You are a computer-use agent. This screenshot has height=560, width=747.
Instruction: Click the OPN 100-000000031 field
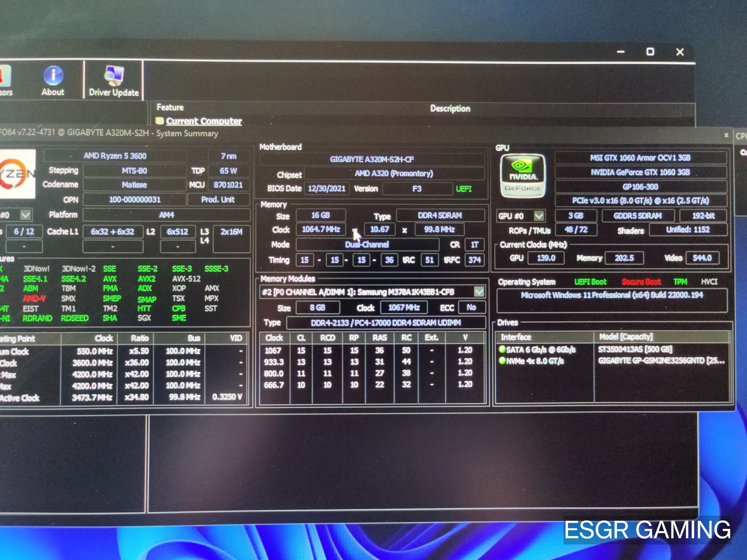click(135, 200)
